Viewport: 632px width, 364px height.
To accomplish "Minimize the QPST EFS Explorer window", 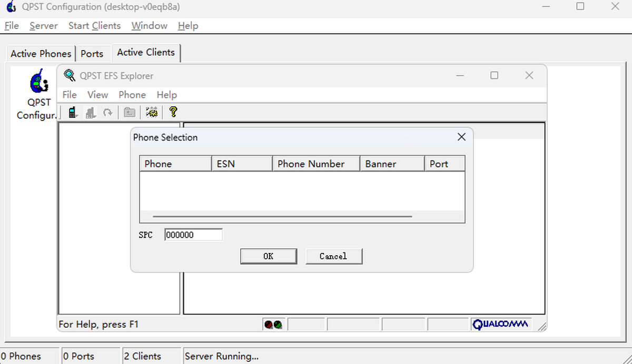I will click(x=460, y=75).
